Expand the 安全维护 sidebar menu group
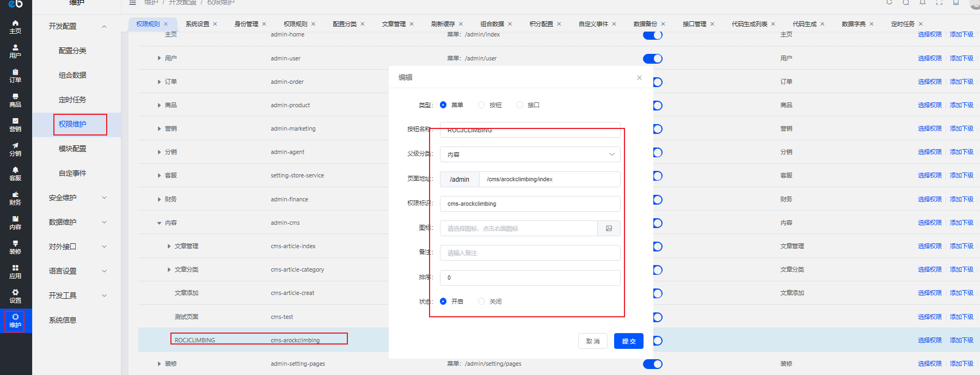The height and width of the screenshot is (375, 980). click(x=77, y=198)
